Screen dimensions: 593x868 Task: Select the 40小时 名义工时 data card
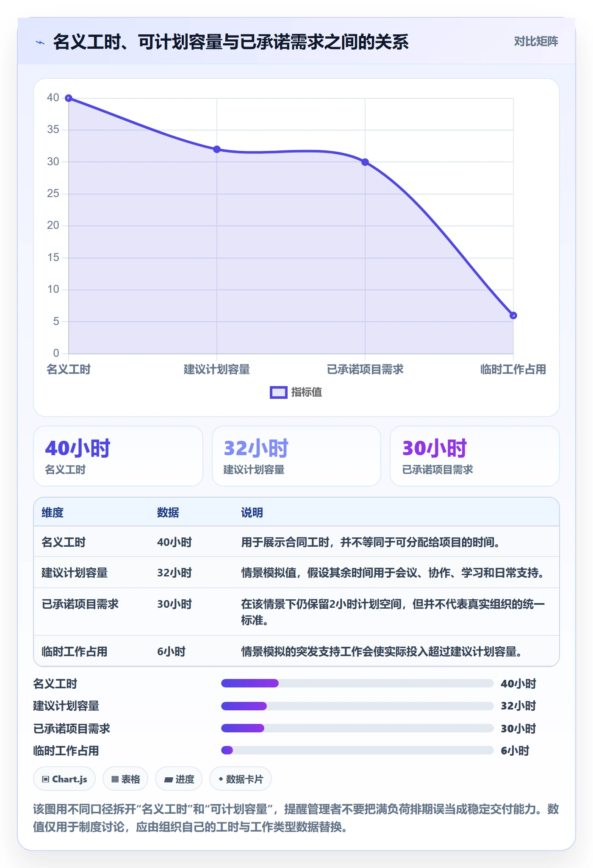point(118,456)
